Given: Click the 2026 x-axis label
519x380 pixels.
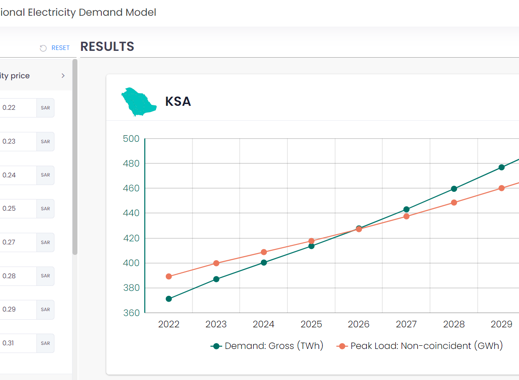Looking at the screenshot, I should point(359,324).
